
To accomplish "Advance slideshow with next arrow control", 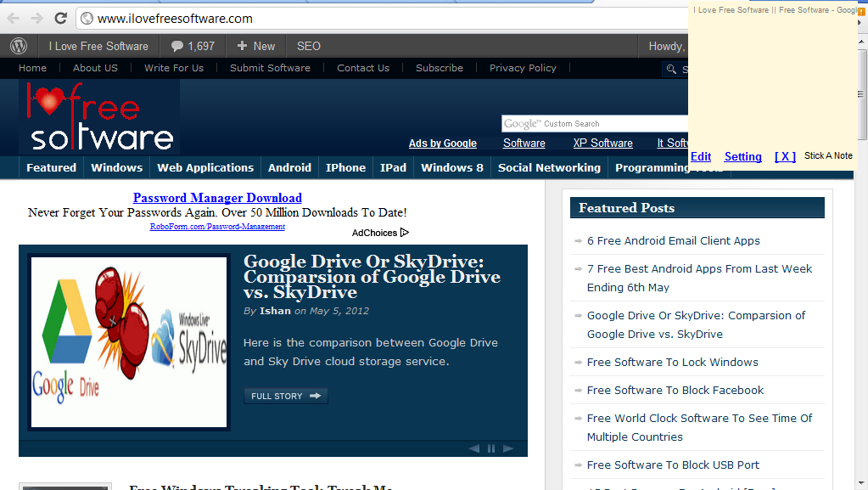I will point(507,448).
